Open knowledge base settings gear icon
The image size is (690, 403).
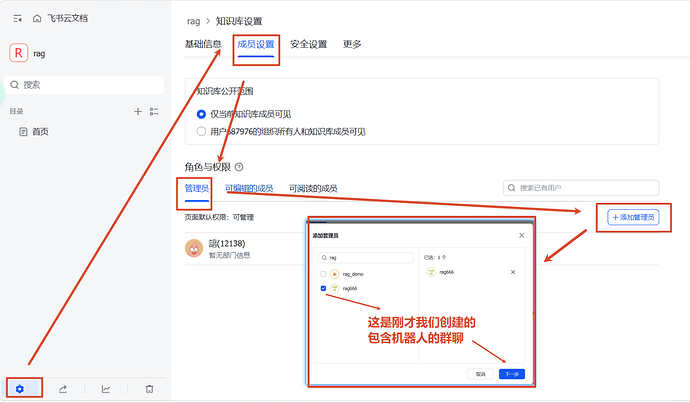[x=20, y=389]
